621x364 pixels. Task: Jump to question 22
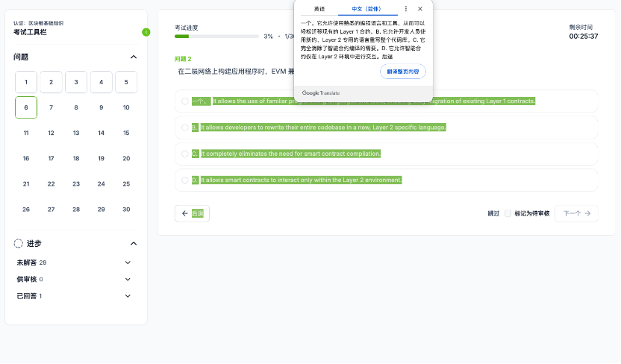pos(51,184)
